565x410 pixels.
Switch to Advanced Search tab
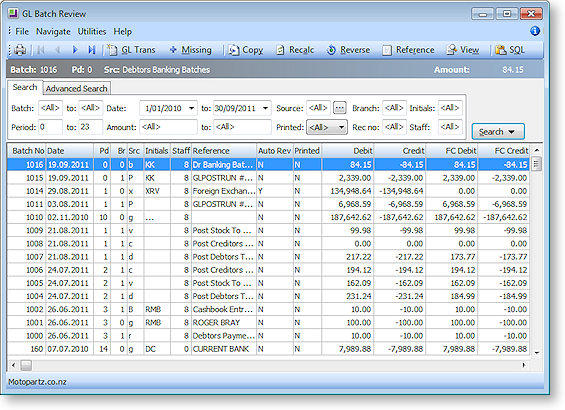click(x=76, y=88)
